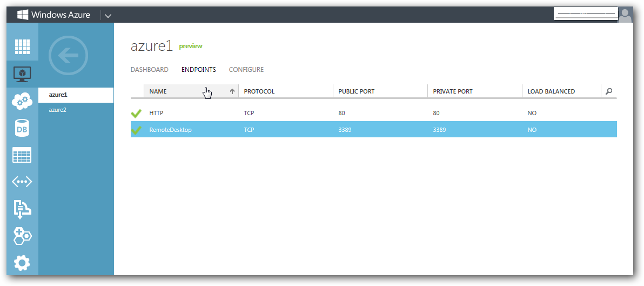Open the Settings gear icon
This screenshot has height=286, width=644.
pyautogui.click(x=23, y=263)
